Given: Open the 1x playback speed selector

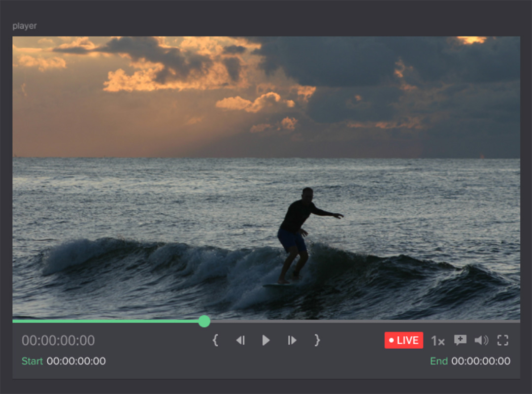Looking at the screenshot, I should pos(437,341).
